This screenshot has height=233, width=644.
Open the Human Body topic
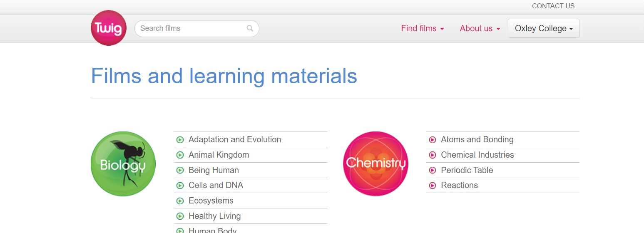click(x=212, y=230)
